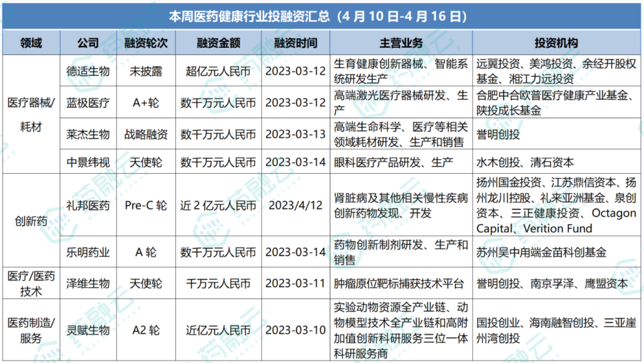Select the 融资金额 column header
The image size is (644, 363).
tap(218, 43)
